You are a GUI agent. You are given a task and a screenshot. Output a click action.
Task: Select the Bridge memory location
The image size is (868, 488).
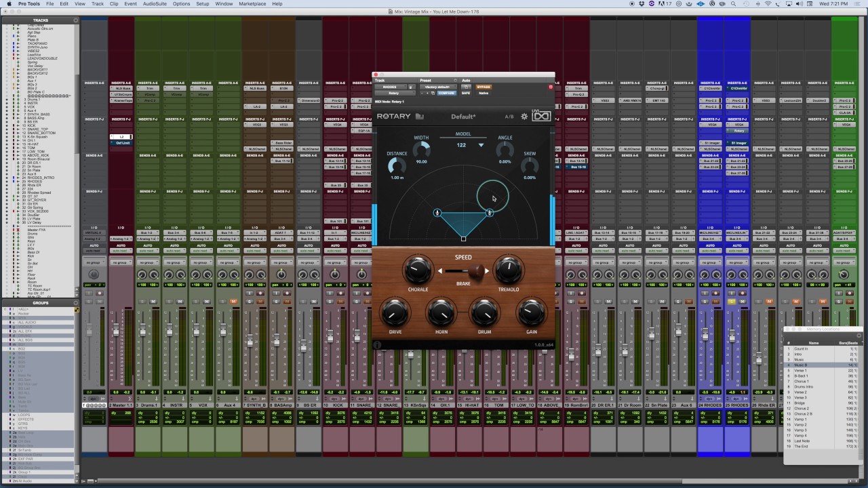(x=822, y=403)
